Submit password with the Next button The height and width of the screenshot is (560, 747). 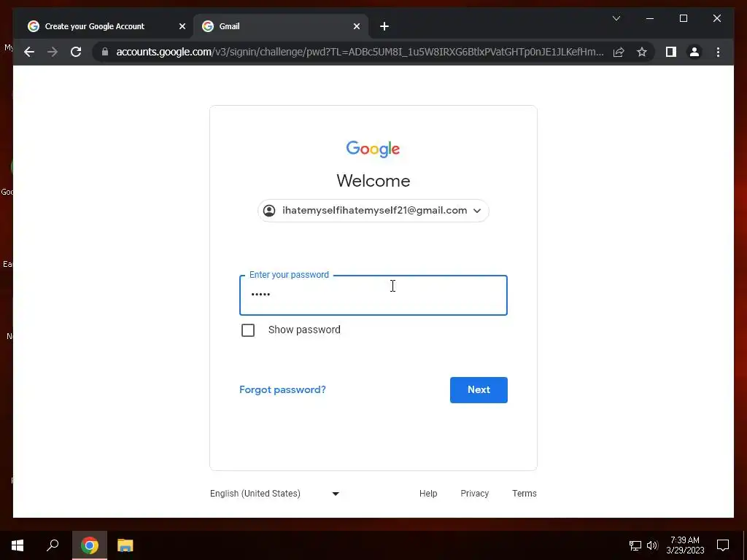point(479,390)
